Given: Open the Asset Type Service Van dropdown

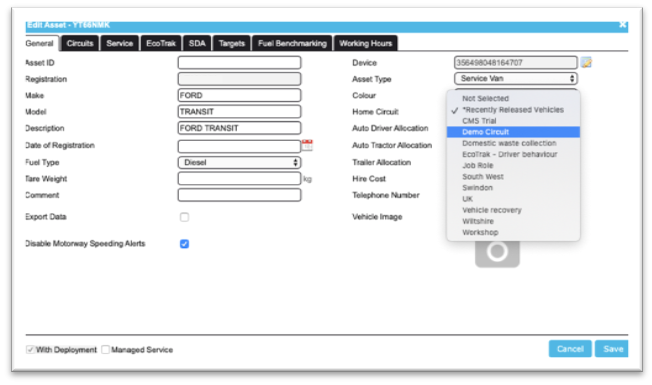Looking at the screenshot, I should coord(516,79).
